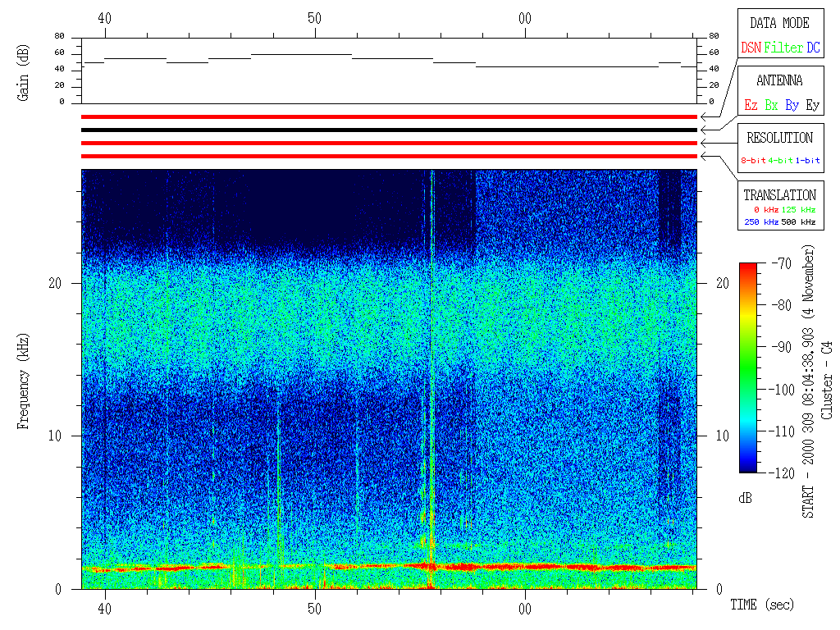Select the green Filter data mode label
The width and height of the screenshot is (840, 630).
click(783, 48)
